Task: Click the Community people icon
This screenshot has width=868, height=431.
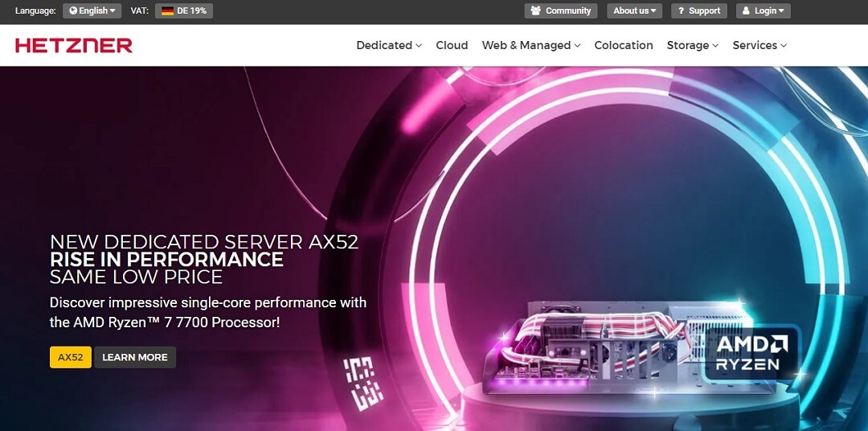Action: (535, 10)
